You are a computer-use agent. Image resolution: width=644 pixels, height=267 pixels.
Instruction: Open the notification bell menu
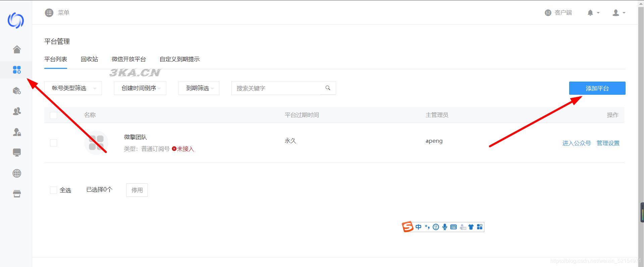pos(593,13)
